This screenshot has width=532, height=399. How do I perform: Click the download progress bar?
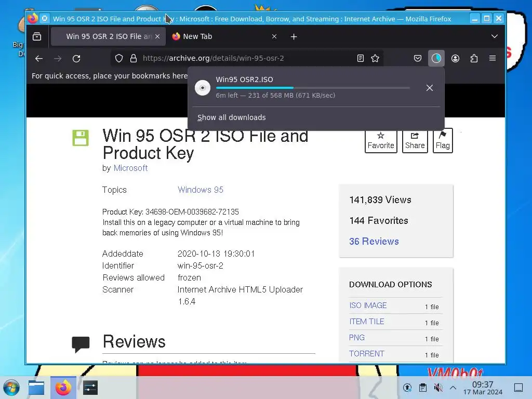313,88
